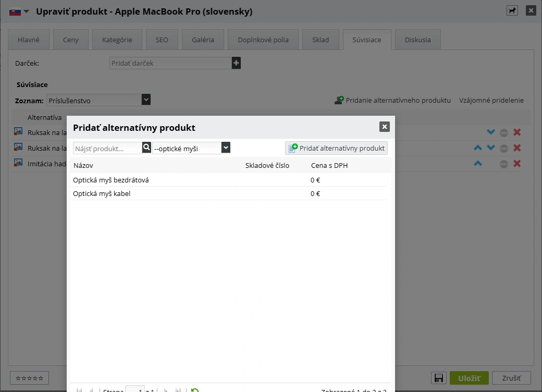This screenshot has width=542, height=392.
Task: Move the Imitácia row up
Action: [x=478, y=164]
